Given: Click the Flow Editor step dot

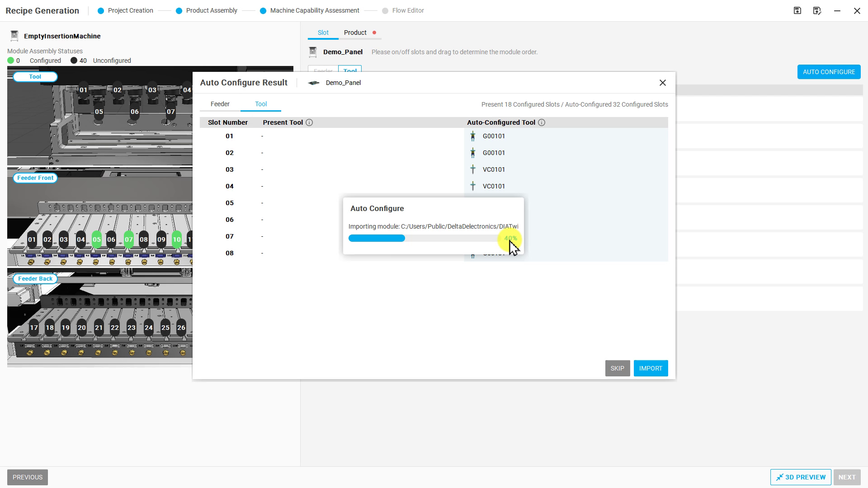Looking at the screenshot, I should (385, 11).
